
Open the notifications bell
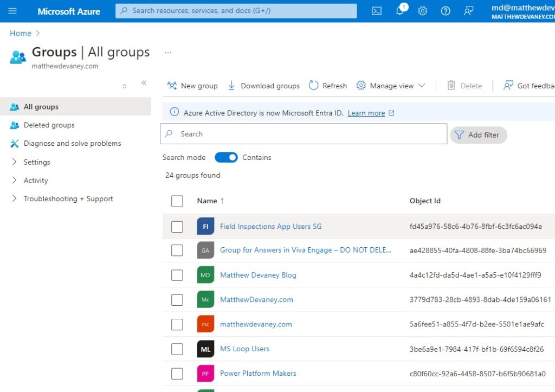[400, 10]
